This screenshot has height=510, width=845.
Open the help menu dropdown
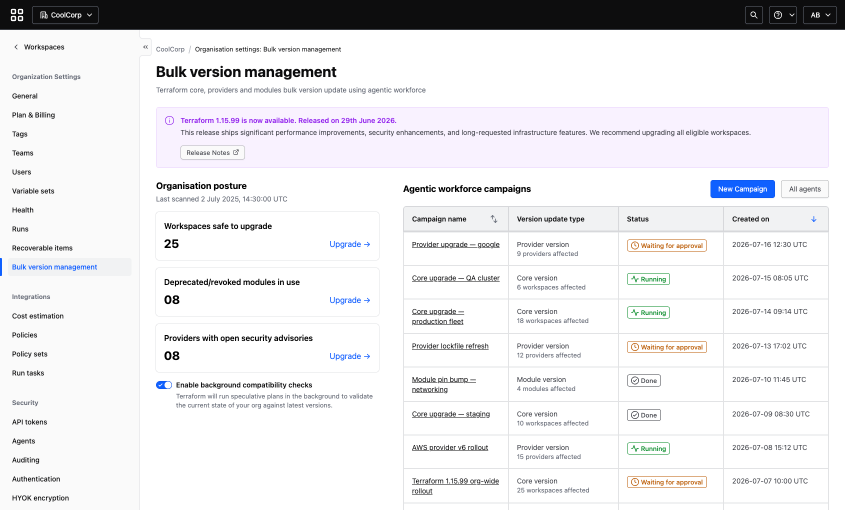[782, 15]
